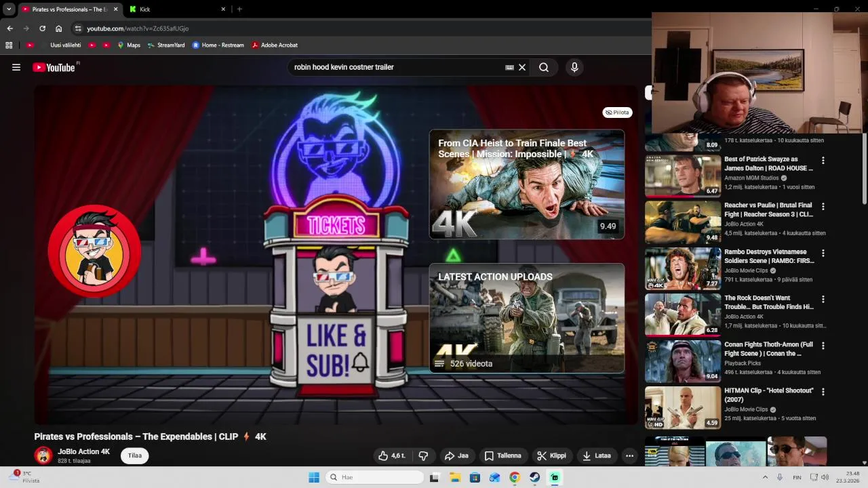Play the Best of Patrick Swayze thumbnail
Screen dimensions: 868x488
pyautogui.click(x=683, y=176)
